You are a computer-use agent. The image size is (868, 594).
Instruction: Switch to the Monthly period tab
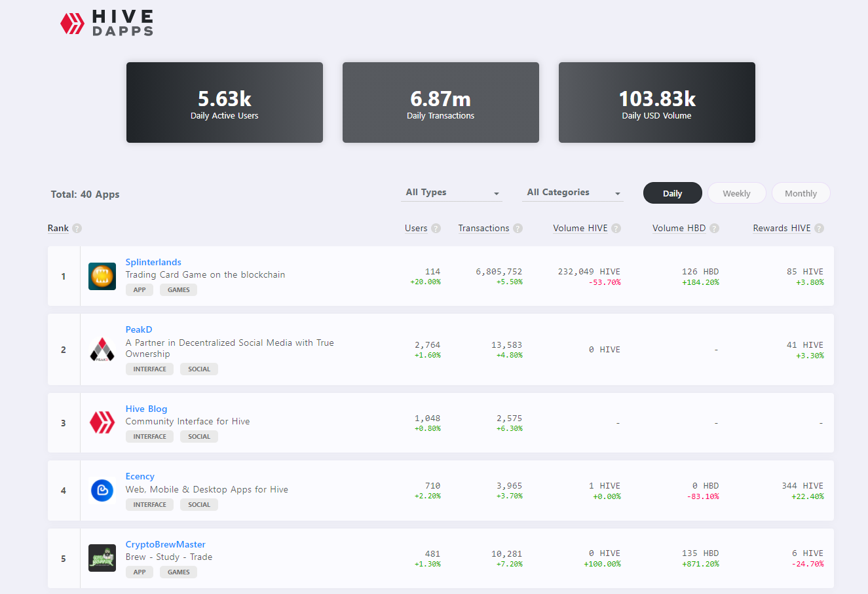pos(801,193)
